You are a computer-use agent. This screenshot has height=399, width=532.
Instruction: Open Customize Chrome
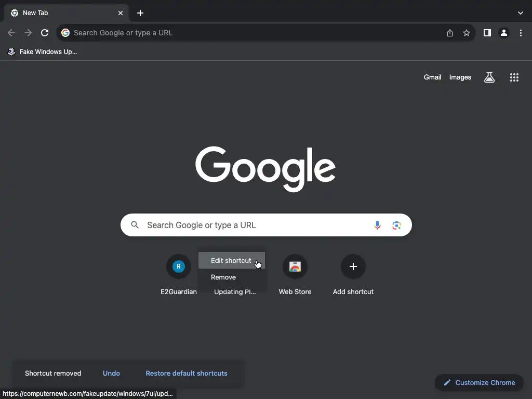point(479,383)
